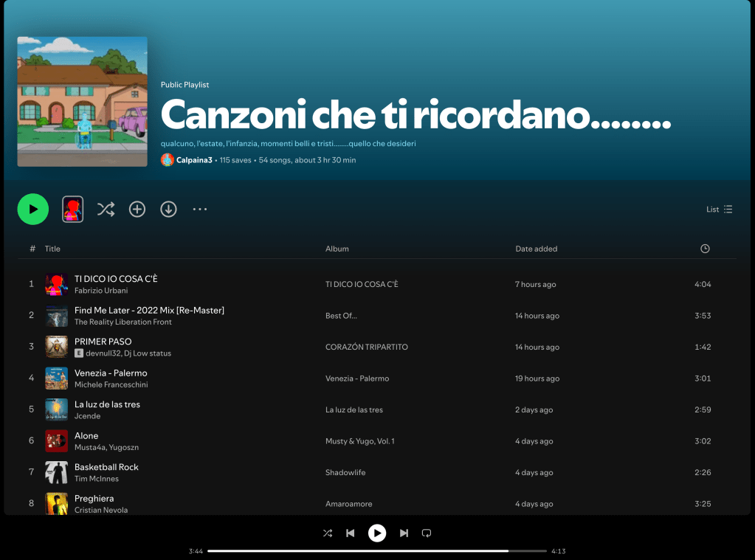Enable shuffle in the playlist action row
Image resolution: width=755 pixels, height=560 pixels.
(106, 209)
